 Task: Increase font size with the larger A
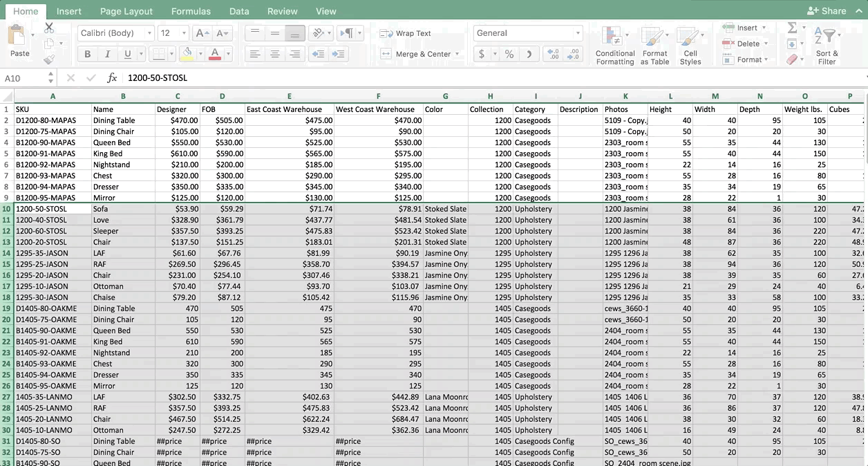point(202,33)
